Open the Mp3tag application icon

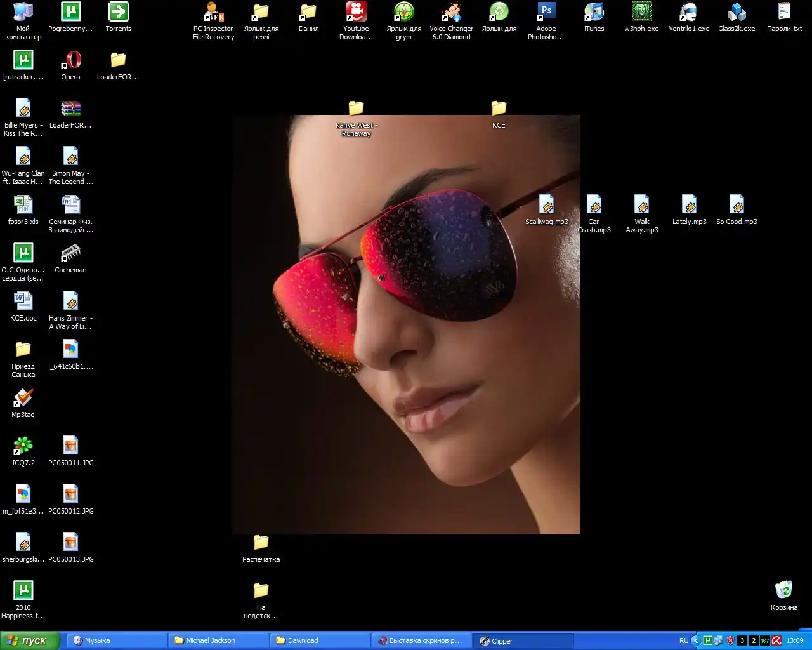(x=23, y=399)
